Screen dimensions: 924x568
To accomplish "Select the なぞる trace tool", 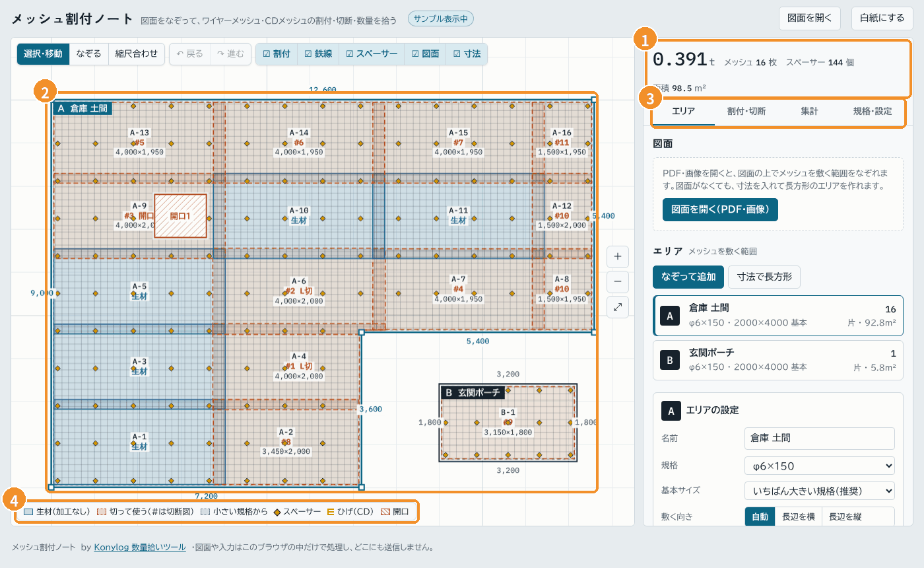I will pos(89,54).
